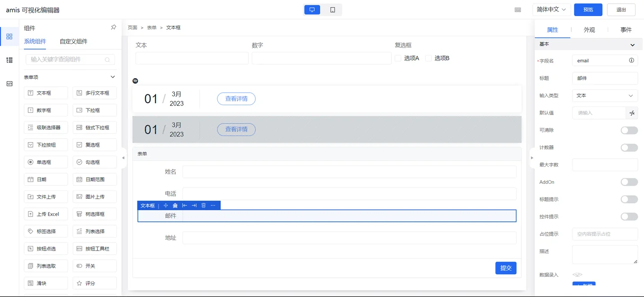Screen dimensions: 644x297
Task: Add the 级联选择器 component
Action: tap(46, 127)
